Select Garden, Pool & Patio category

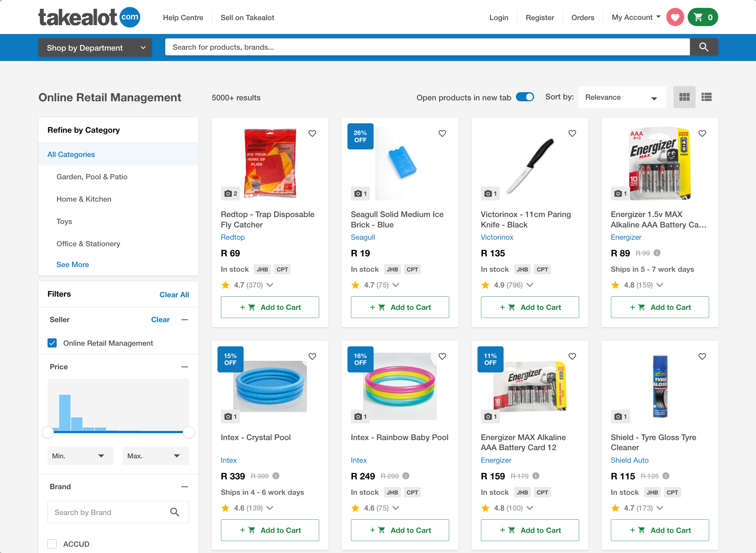(92, 177)
